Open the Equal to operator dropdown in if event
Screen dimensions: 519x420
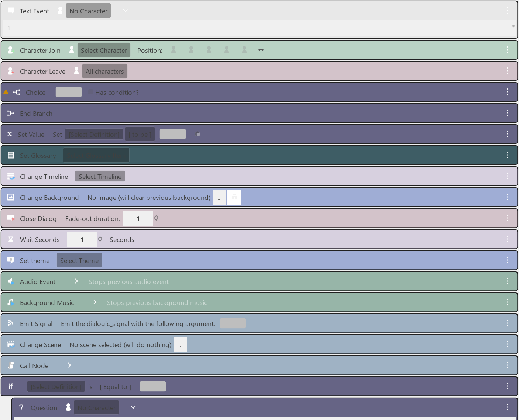115,386
